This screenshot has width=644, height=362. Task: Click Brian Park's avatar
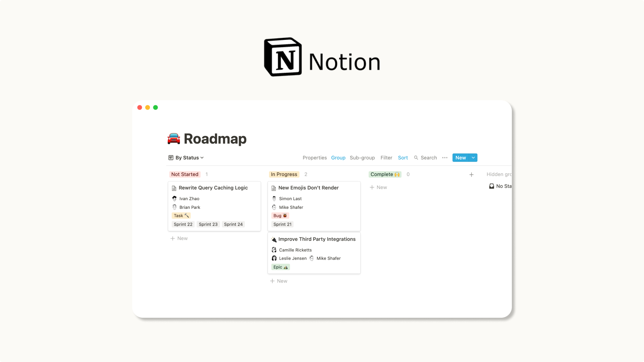click(x=174, y=207)
